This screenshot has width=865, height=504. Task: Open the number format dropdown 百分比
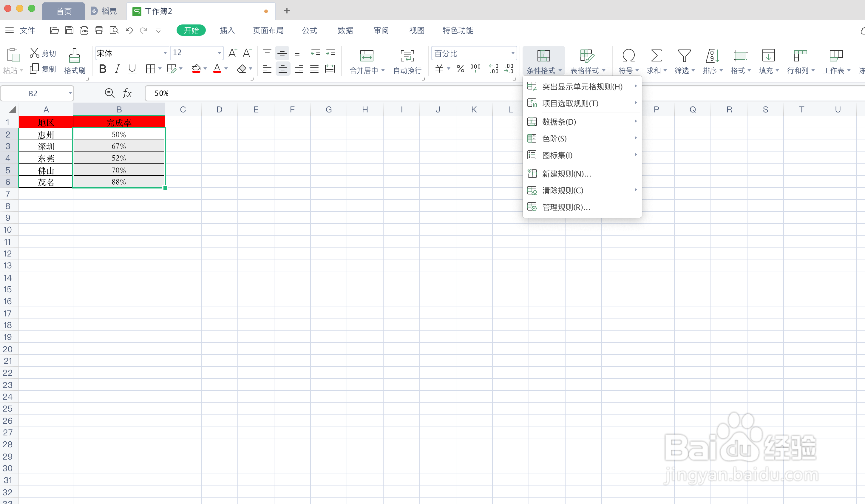point(513,53)
